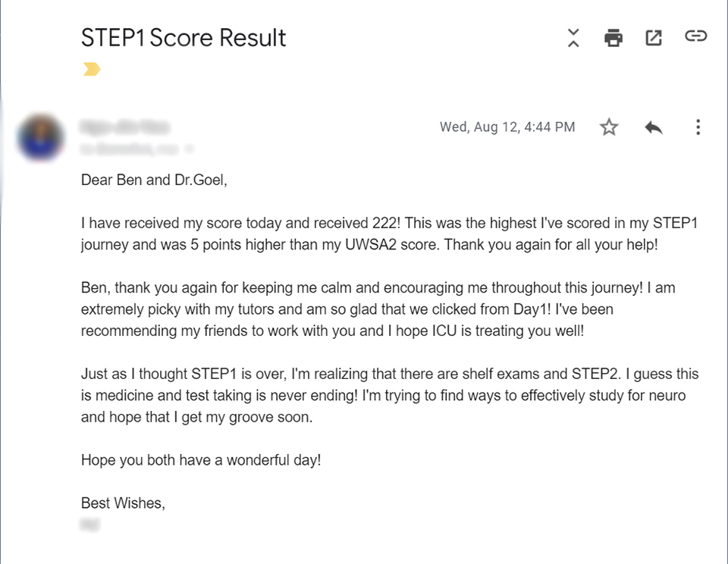Viewport: 728px width, 564px height.
Task: Expand recipient details arrow beside blurred recipients
Action: (189, 149)
